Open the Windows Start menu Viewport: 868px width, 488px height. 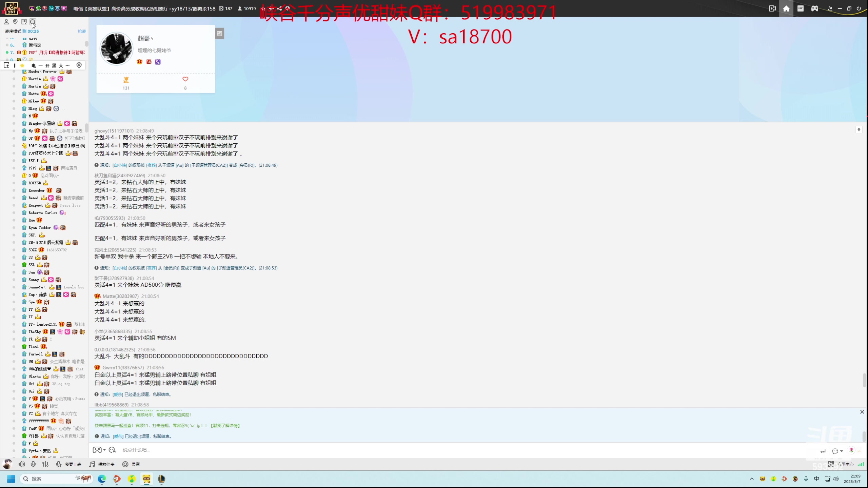click(11, 479)
